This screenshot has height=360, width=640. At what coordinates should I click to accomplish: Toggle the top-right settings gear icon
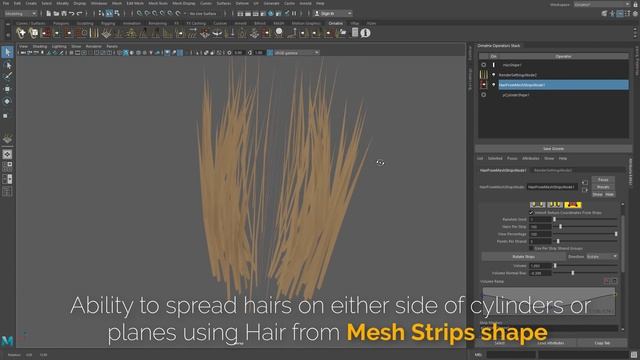[x=636, y=13]
